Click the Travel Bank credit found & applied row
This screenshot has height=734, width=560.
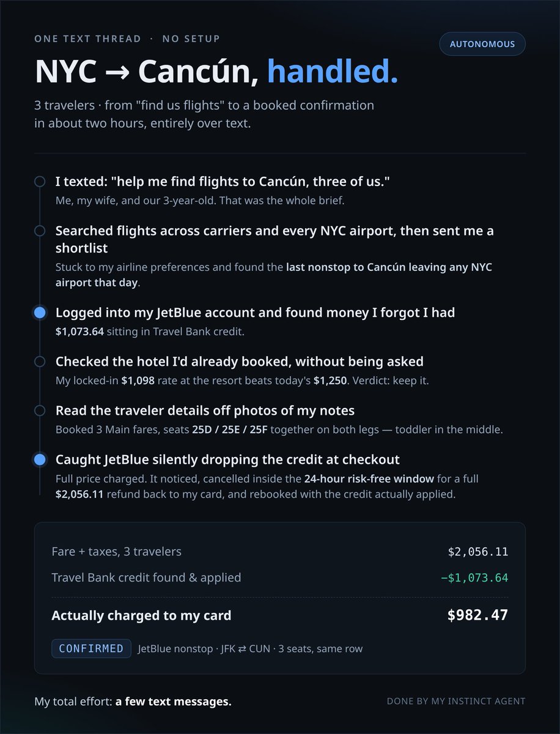[280, 577]
